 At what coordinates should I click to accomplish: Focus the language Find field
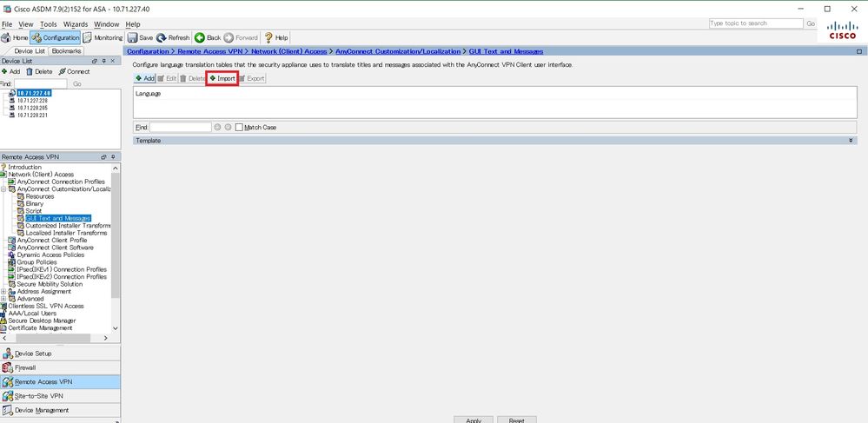pos(181,128)
